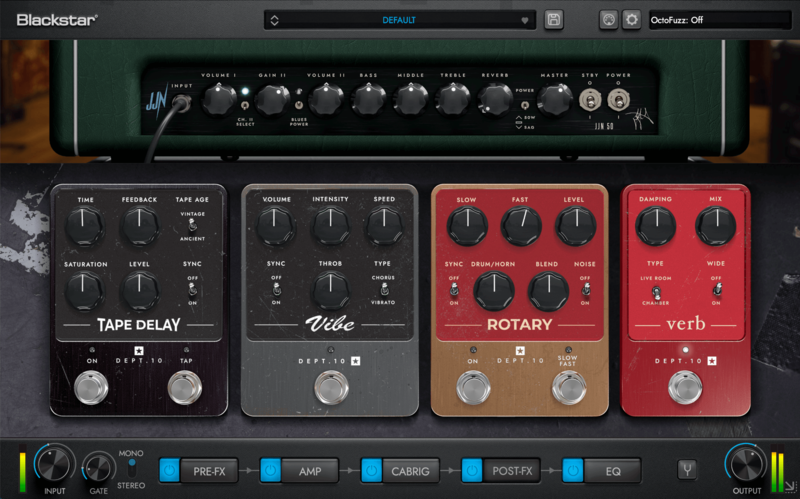Viewport: 800px width, 499px height.
Task: Click Rotary ON footswitch
Action: pyautogui.click(x=473, y=388)
